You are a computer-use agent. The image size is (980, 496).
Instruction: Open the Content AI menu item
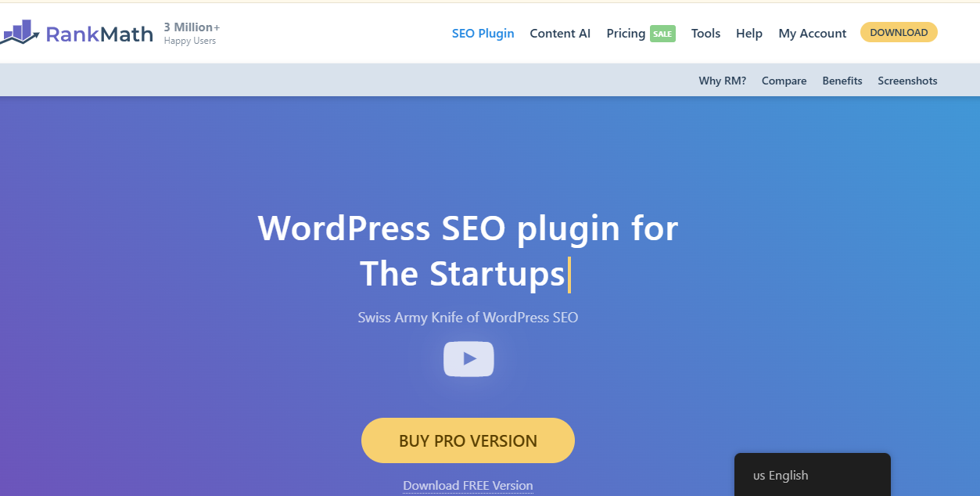pos(560,34)
